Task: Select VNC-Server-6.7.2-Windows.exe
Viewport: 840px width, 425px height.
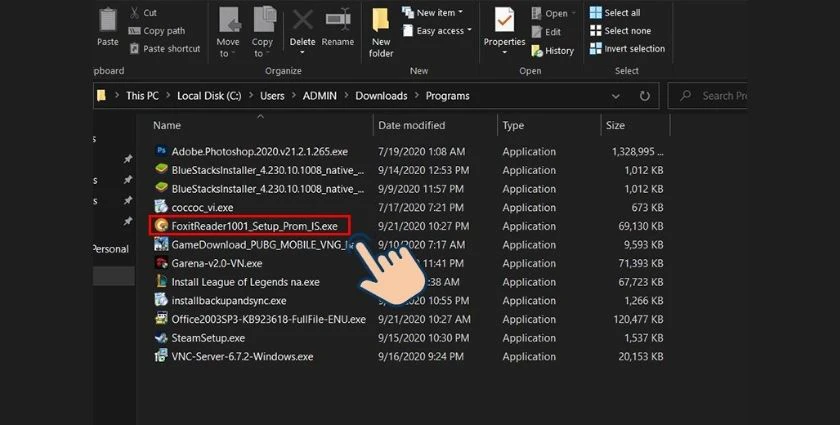Action: click(242, 356)
